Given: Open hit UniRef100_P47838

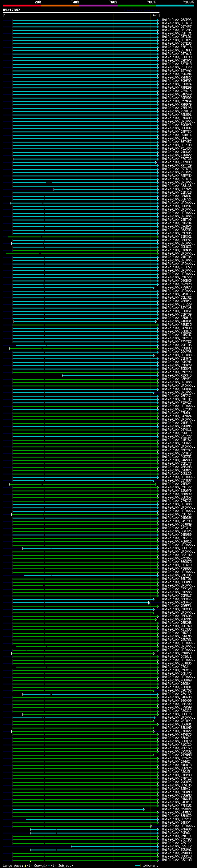Looking at the screenshot, I should 176,328.
